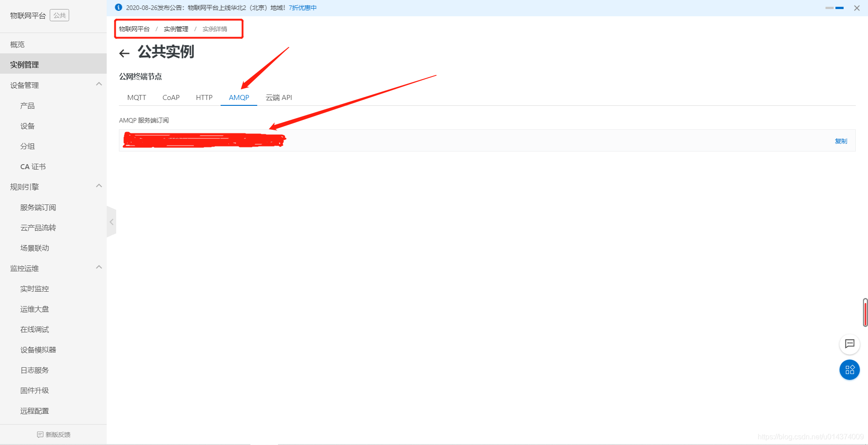Click the 公共 instance badge
This screenshot has width=868, height=445.
(59, 15)
